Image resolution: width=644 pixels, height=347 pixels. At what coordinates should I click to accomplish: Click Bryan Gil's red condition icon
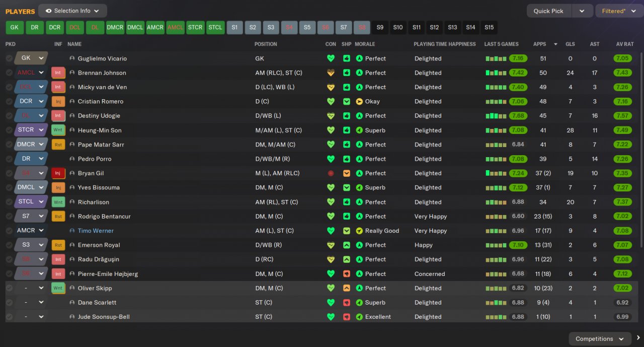pyautogui.click(x=331, y=173)
